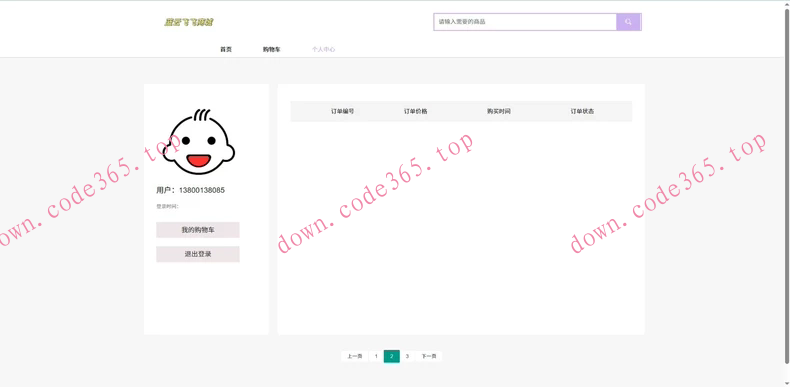Go to next page with 下一页
The height and width of the screenshot is (387, 790).
click(429, 356)
